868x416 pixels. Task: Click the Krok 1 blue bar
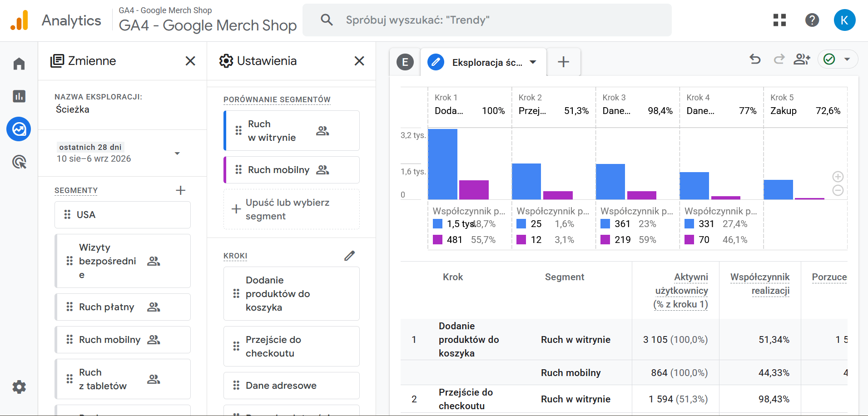pos(443,164)
